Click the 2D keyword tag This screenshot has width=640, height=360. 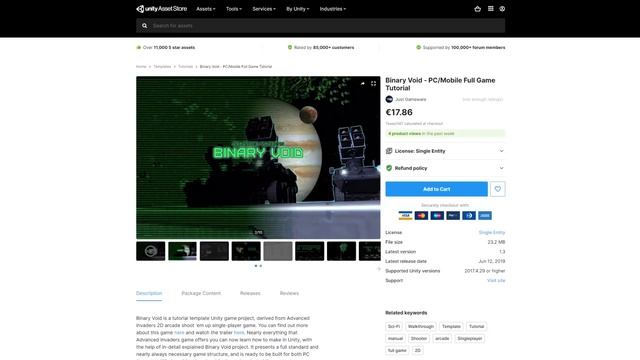pyautogui.click(x=418, y=350)
